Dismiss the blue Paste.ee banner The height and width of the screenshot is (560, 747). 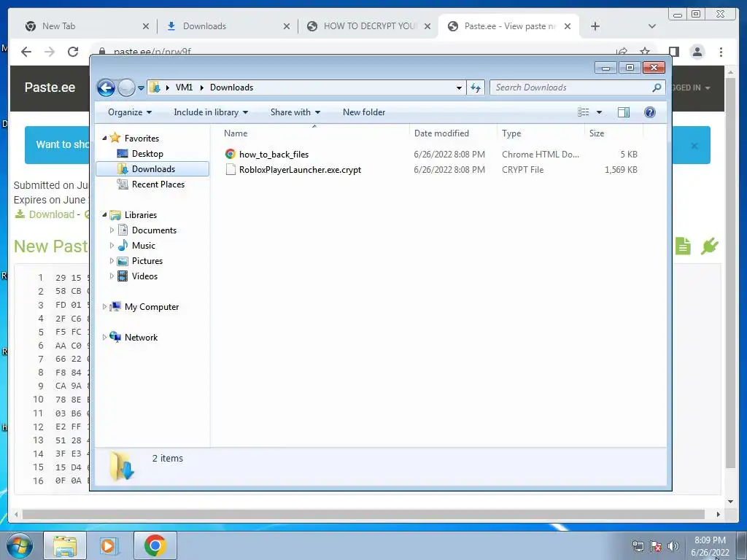pos(694,146)
